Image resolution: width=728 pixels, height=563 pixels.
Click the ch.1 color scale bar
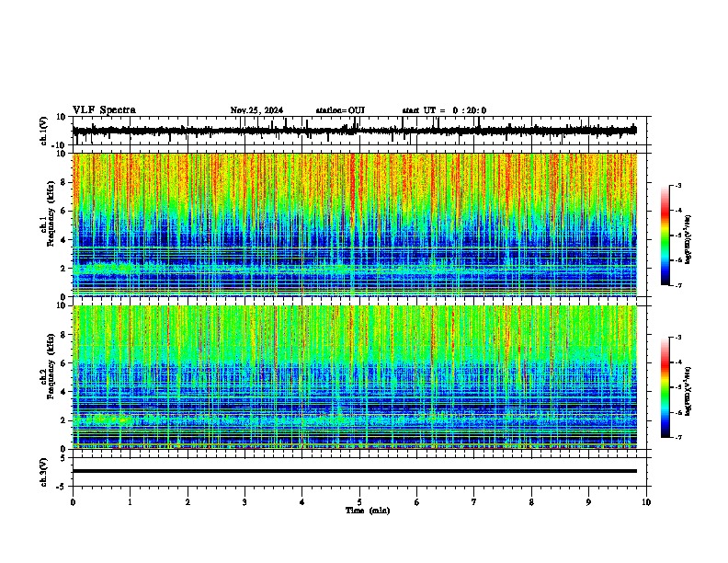tap(665, 236)
